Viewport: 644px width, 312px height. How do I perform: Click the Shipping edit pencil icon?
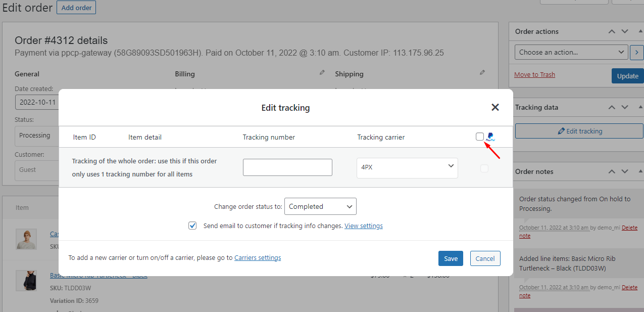point(482,73)
